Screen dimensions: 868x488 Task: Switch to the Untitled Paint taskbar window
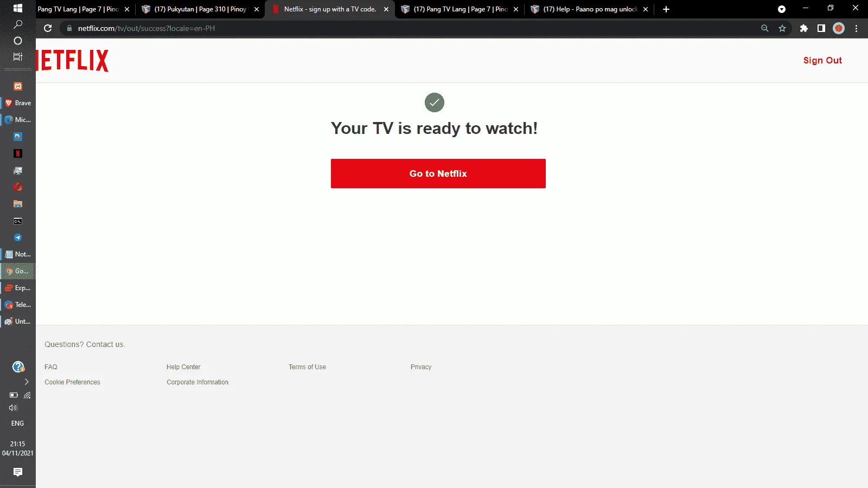coord(18,322)
